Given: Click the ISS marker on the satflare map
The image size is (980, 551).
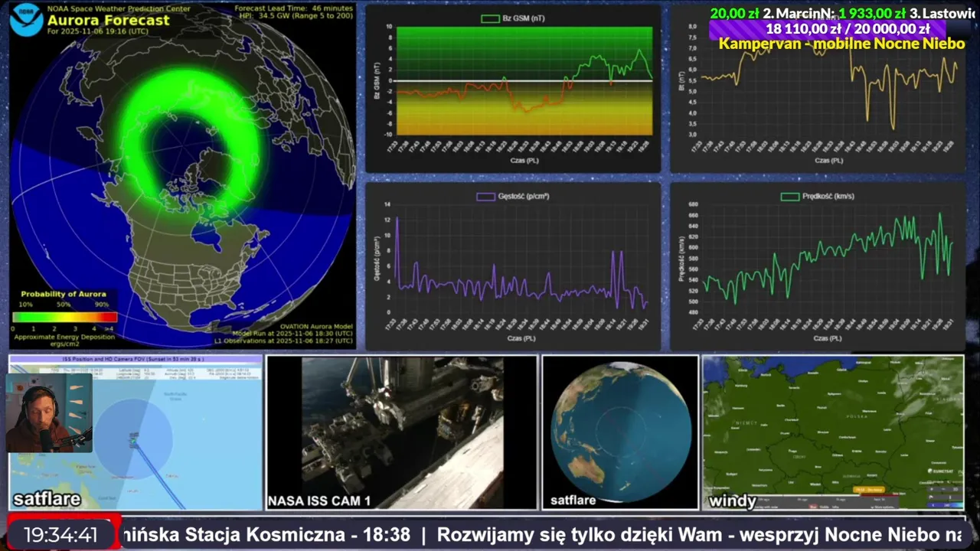Looking at the screenshot, I should coord(133,441).
